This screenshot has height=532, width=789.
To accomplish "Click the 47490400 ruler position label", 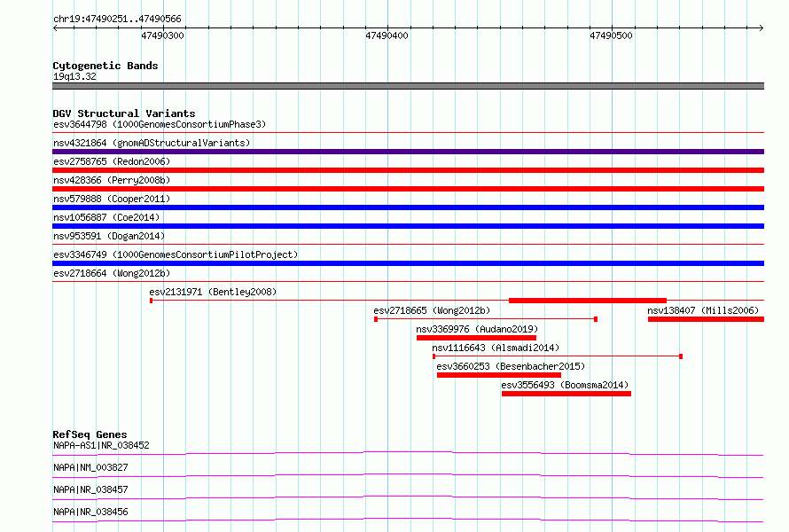I will (387, 35).
